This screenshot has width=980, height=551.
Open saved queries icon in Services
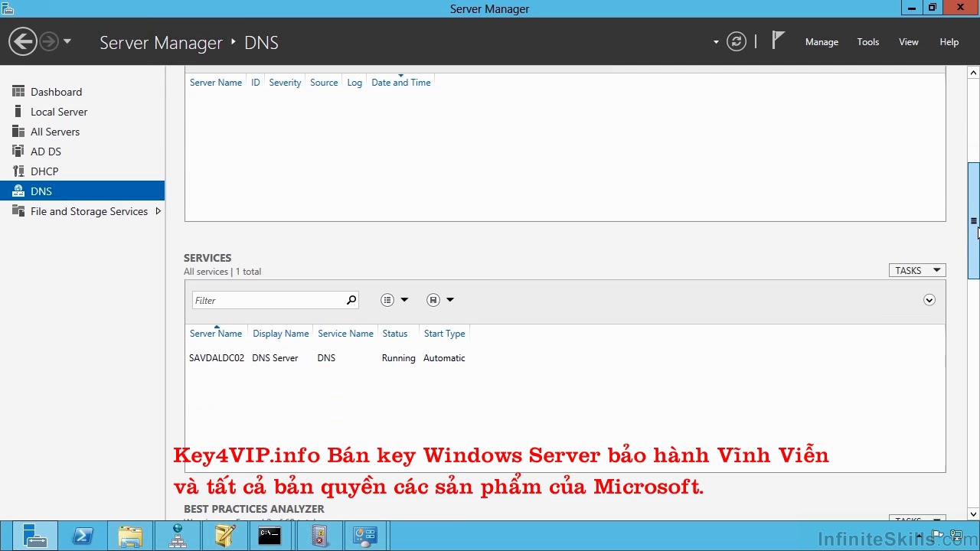(433, 300)
